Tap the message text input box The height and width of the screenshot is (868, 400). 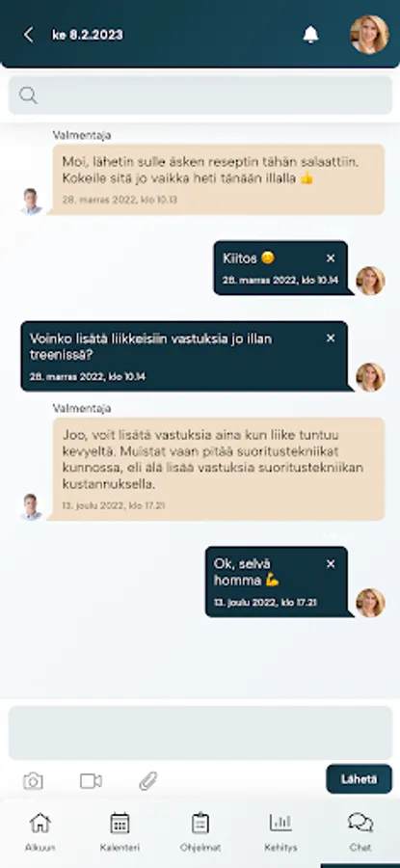coord(200,732)
